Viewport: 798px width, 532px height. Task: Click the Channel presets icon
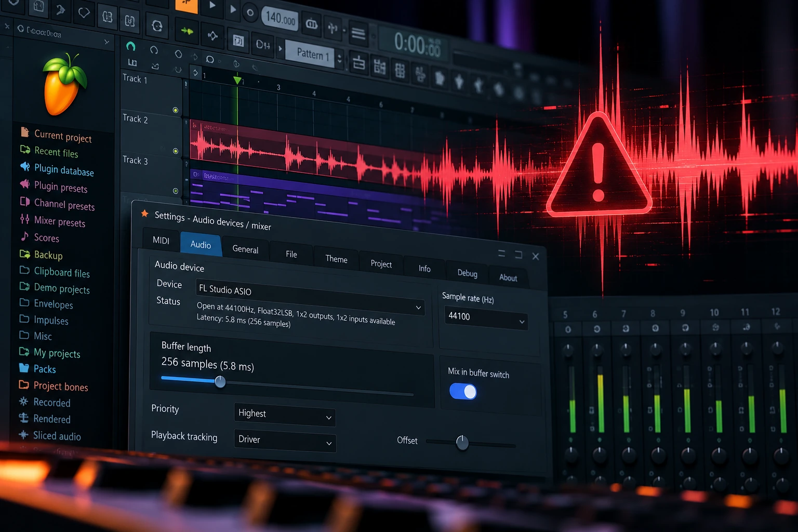pos(24,201)
